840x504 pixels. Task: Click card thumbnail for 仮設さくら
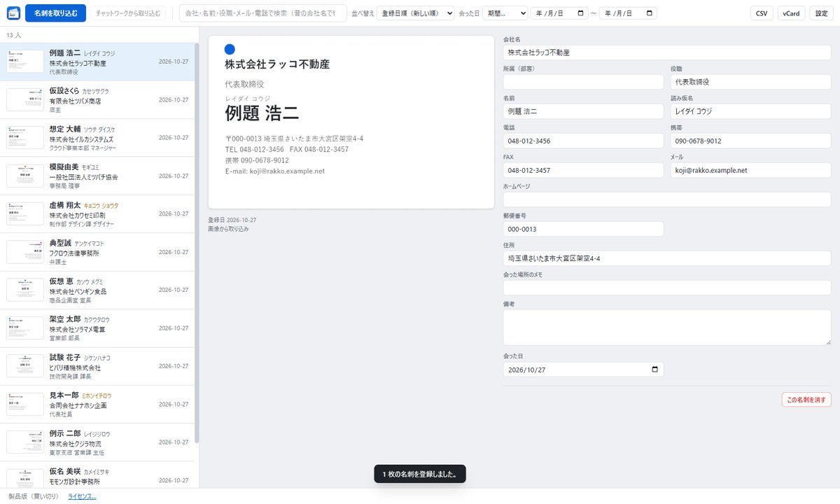coord(25,99)
